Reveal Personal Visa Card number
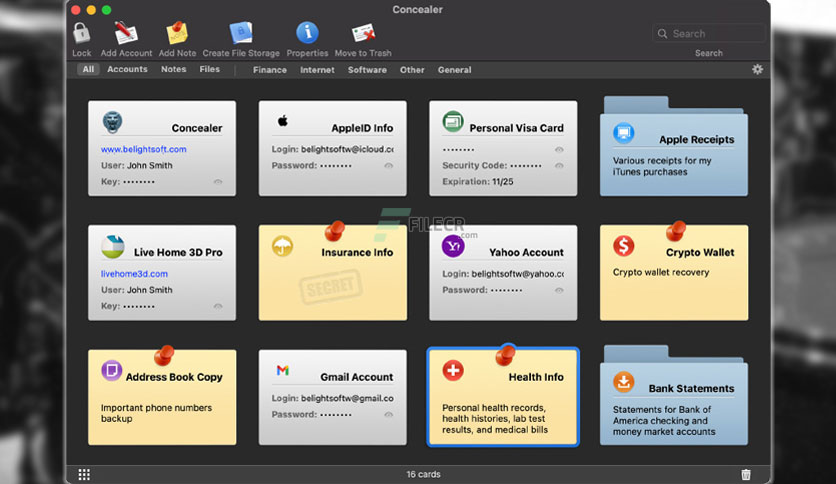Screen dimensions: 836x484 pyautogui.click(x=559, y=150)
